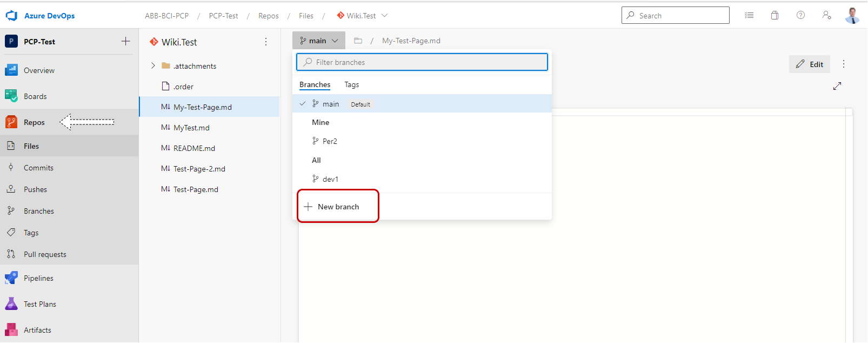Image resolution: width=868 pixels, height=343 pixels.
Task: Click the Pull requests icon in sidebar
Action: coord(11,254)
